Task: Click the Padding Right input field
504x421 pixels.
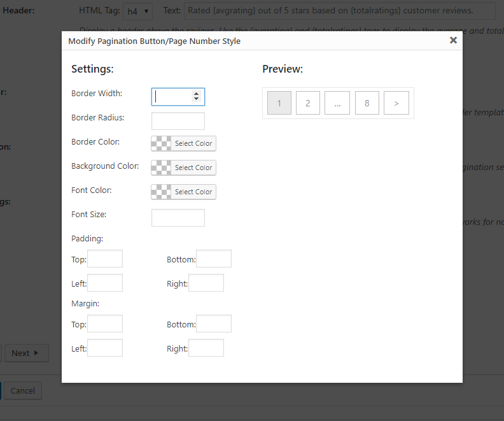Action: coord(206,283)
